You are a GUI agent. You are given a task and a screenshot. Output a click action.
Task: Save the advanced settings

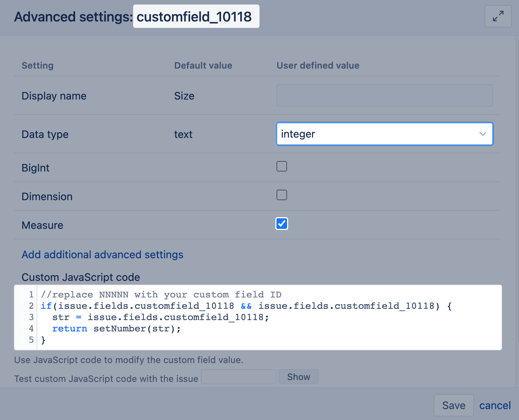453,405
